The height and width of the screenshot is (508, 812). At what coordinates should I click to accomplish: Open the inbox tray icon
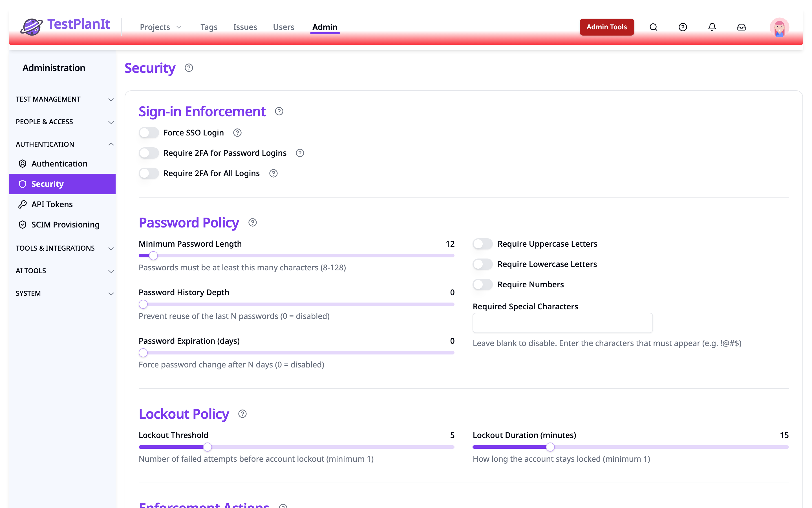[x=741, y=27]
